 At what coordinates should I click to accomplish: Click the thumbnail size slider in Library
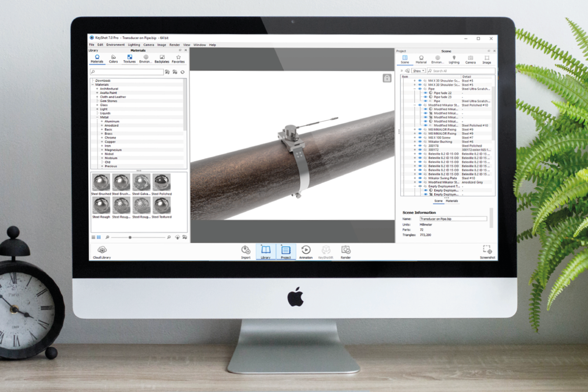point(130,237)
